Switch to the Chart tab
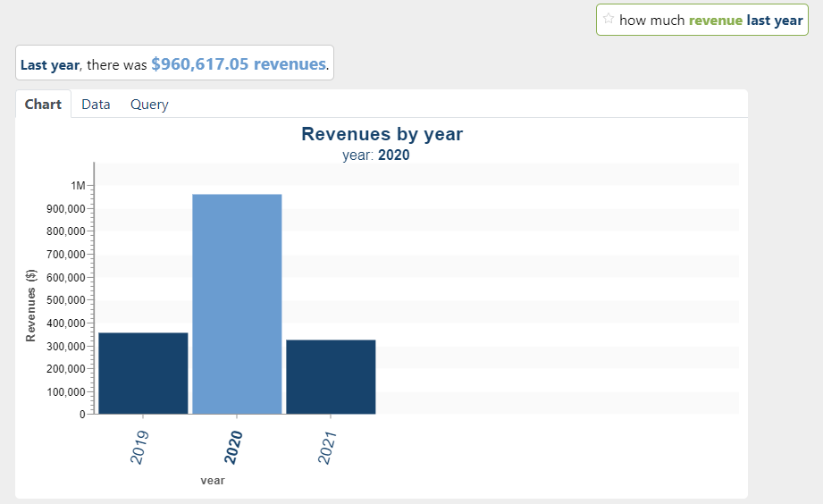This screenshot has width=823, height=504. coord(43,105)
